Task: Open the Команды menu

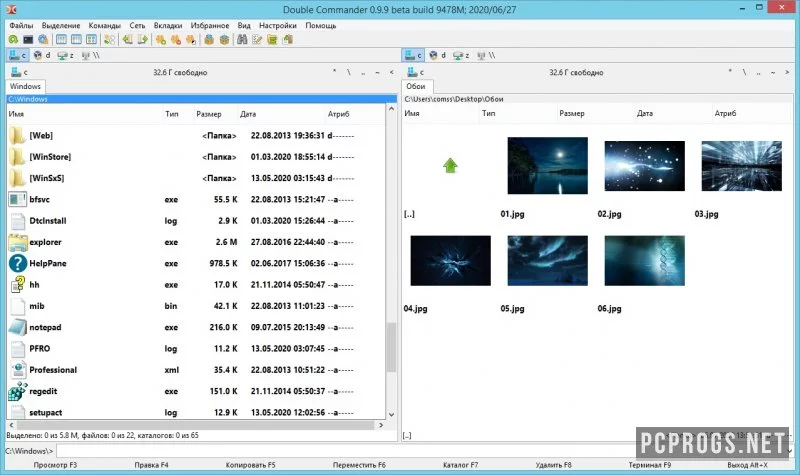Action: pyautogui.click(x=105, y=25)
